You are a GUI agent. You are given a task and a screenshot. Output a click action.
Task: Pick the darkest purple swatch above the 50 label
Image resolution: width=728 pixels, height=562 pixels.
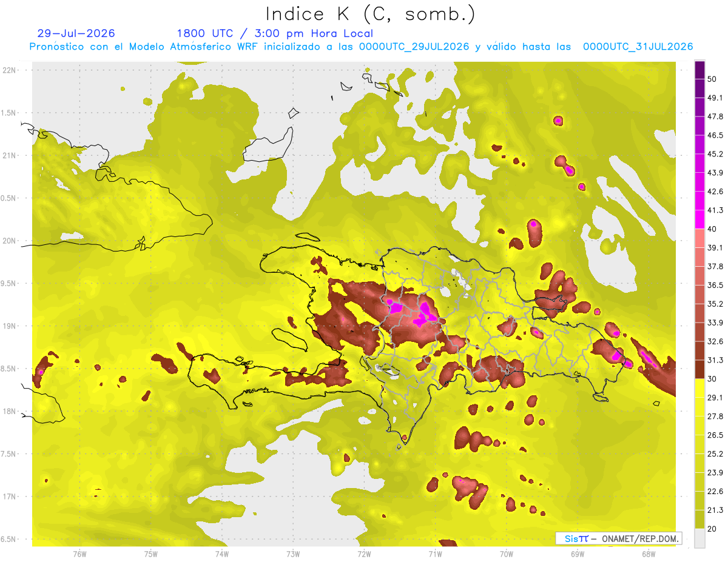[699, 69]
